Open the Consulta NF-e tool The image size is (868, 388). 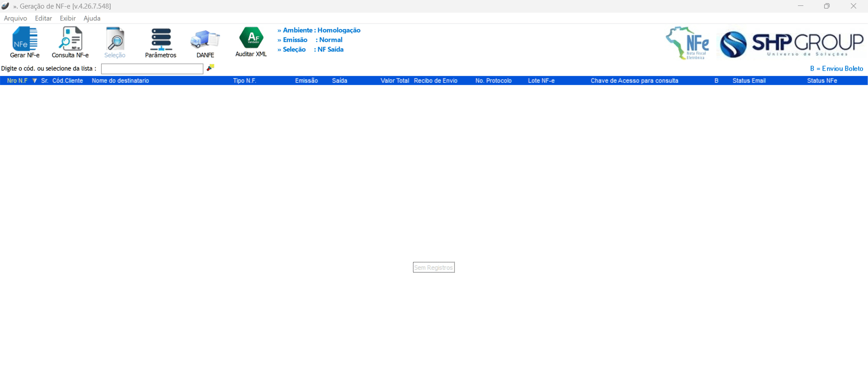[x=70, y=39]
